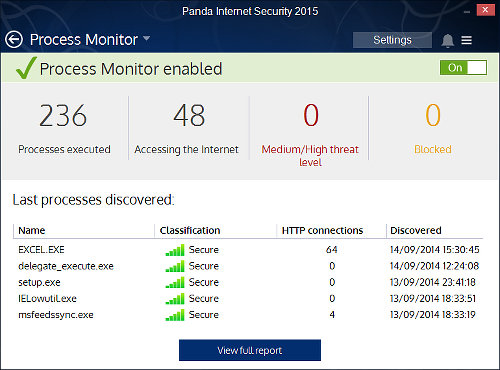Image resolution: width=500 pixels, height=370 pixels.
Task: Click the red 0 Medium/High threat level counter
Action: [x=310, y=134]
